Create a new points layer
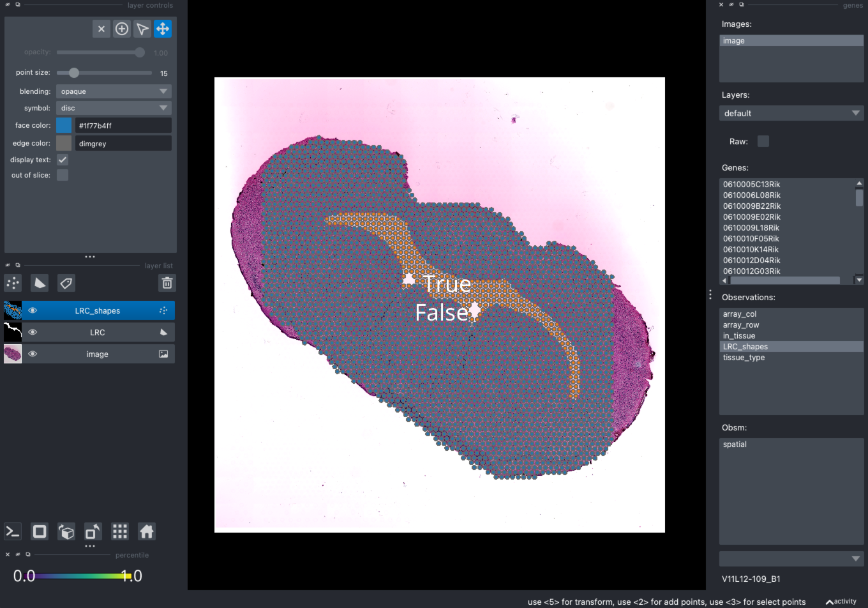 [13, 283]
